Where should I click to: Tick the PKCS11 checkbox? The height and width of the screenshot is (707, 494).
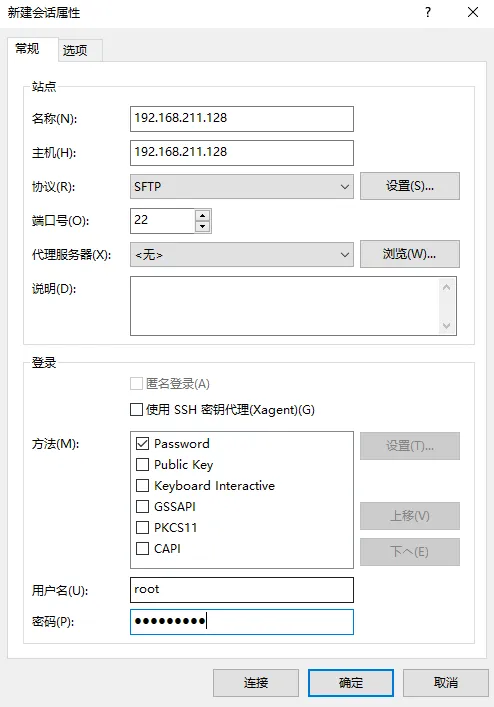coord(142,528)
